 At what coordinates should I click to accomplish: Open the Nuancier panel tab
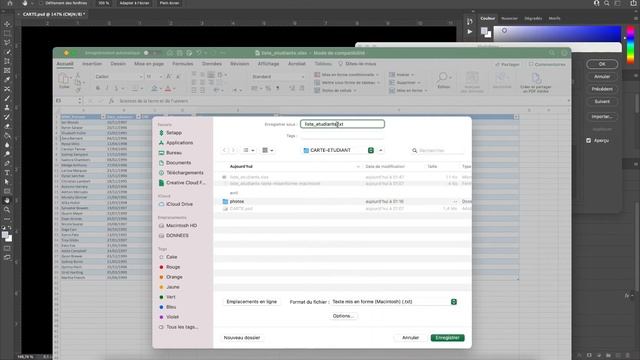(509, 18)
